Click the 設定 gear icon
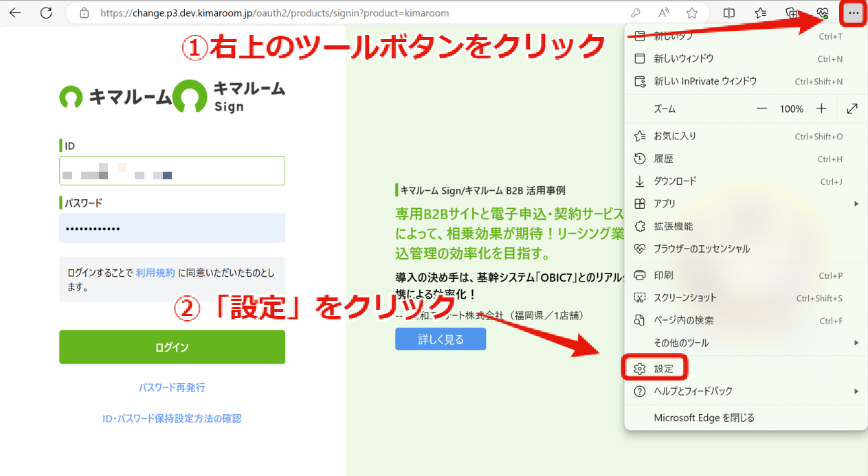868x476 pixels. (640, 369)
